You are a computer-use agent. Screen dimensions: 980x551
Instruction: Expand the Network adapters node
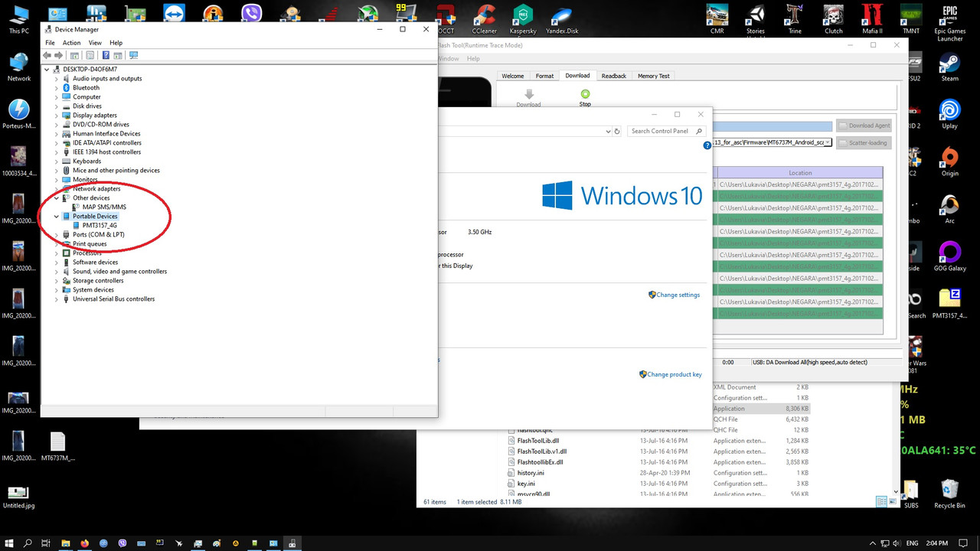coord(57,189)
